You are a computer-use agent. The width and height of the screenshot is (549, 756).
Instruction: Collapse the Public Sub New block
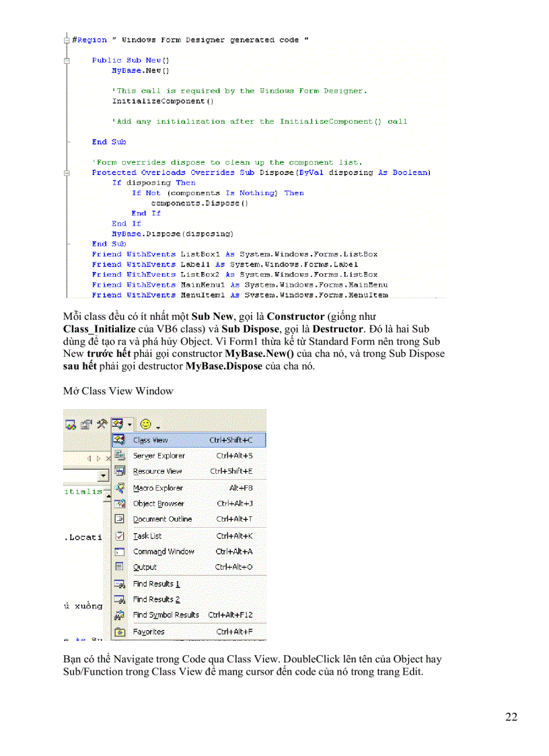tap(67, 60)
